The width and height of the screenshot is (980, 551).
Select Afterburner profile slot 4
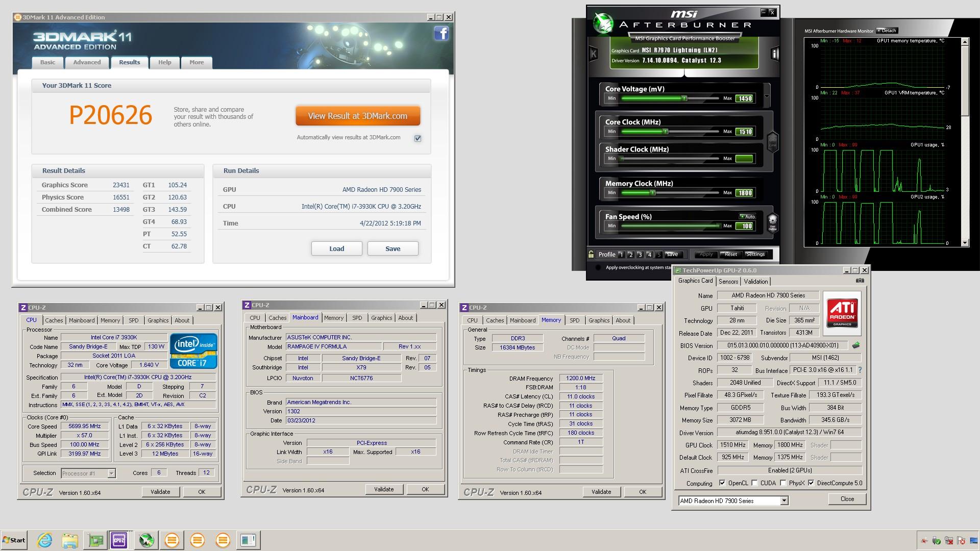(x=649, y=254)
